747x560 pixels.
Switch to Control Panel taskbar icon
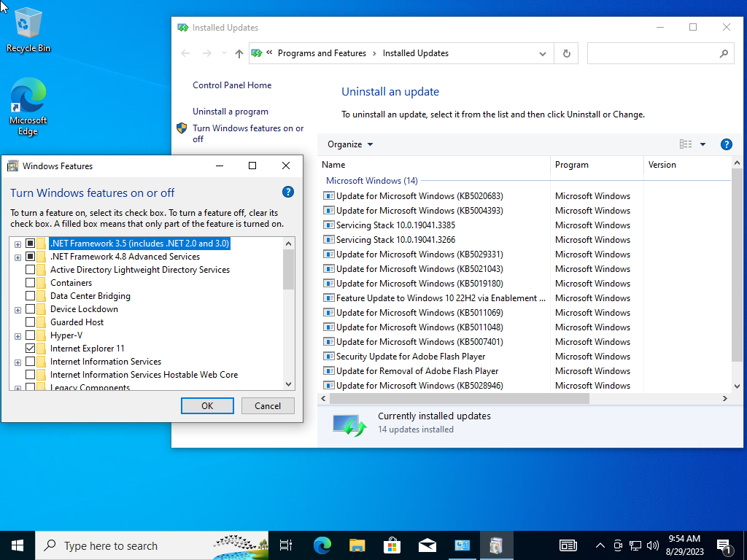pyautogui.click(x=462, y=545)
